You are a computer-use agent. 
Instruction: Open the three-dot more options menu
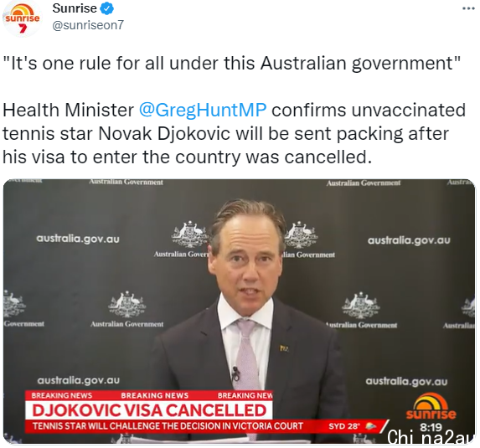pyautogui.click(x=468, y=8)
